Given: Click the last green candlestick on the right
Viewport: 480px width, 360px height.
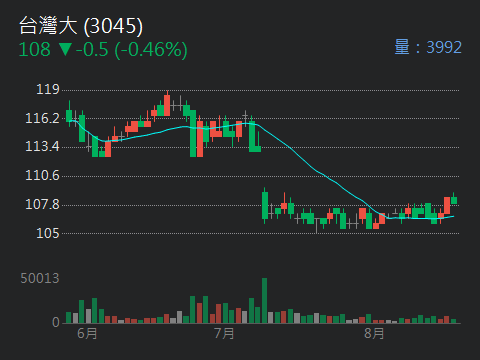Looking at the screenshot, I should pos(454,200).
